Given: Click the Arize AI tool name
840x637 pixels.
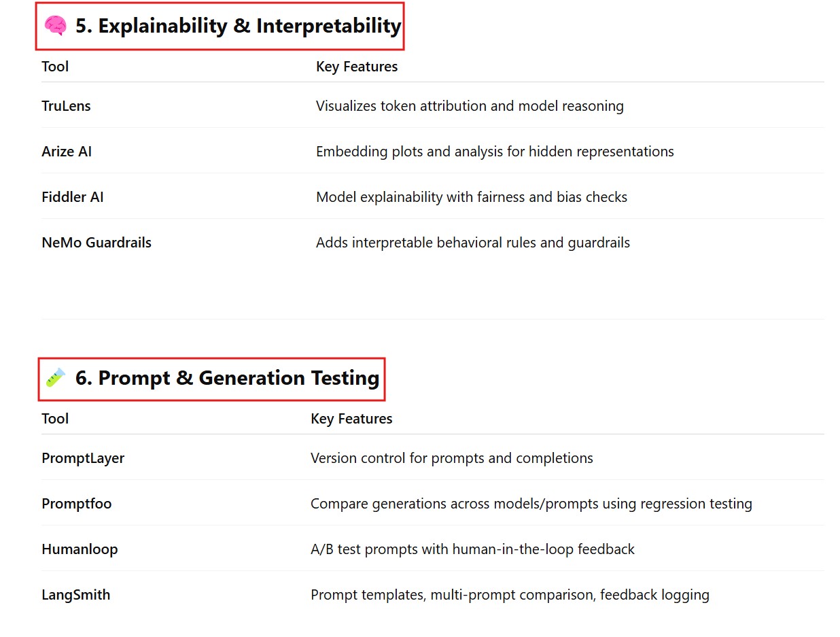Looking at the screenshot, I should (67, 152).
